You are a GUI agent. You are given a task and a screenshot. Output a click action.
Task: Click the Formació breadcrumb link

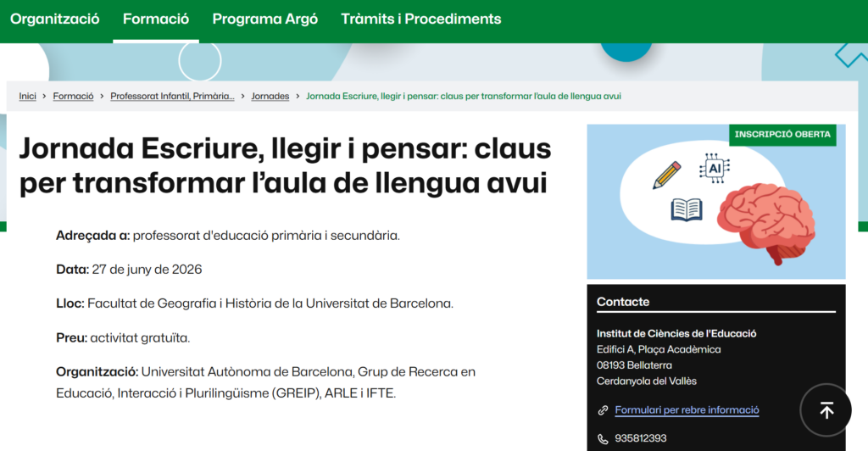pyautogui.click(x=73, y=97)
